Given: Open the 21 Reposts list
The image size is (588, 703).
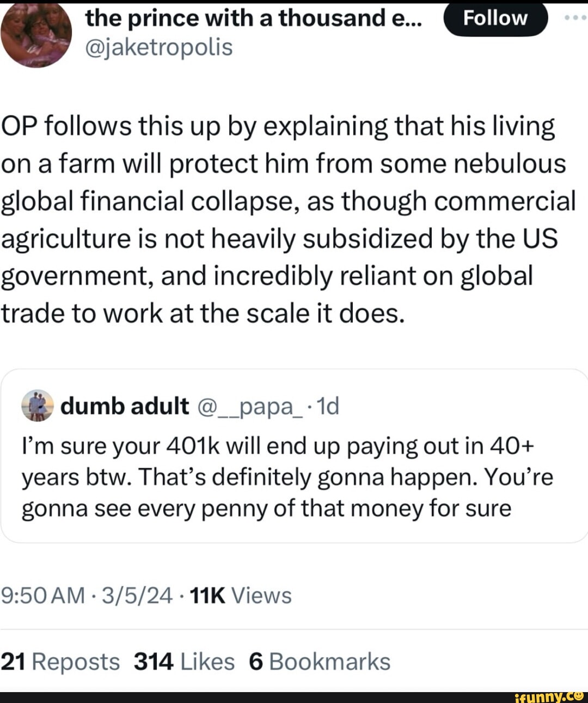Looking at the screenshot, I should [x=62, y=662].
